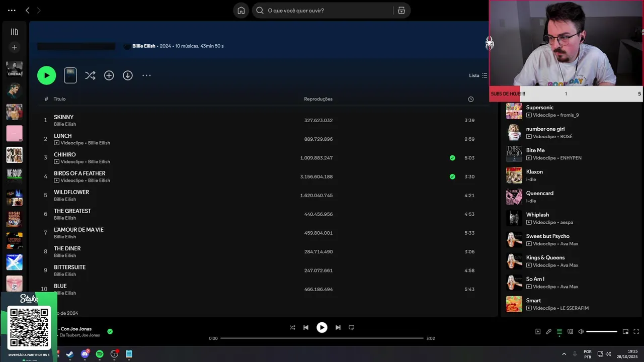The image size is (644, 362).
Task: Skip to the next track
Action: tap(338, 327)
